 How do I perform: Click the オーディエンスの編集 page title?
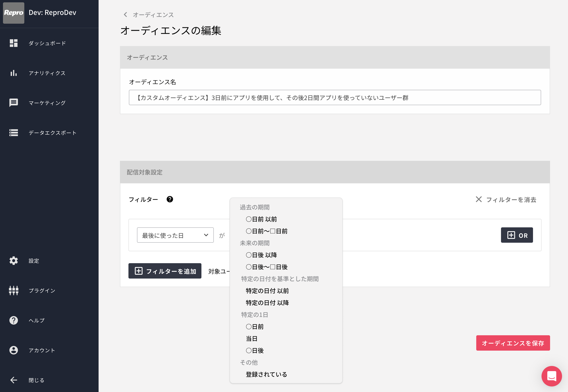pos(171,30)
